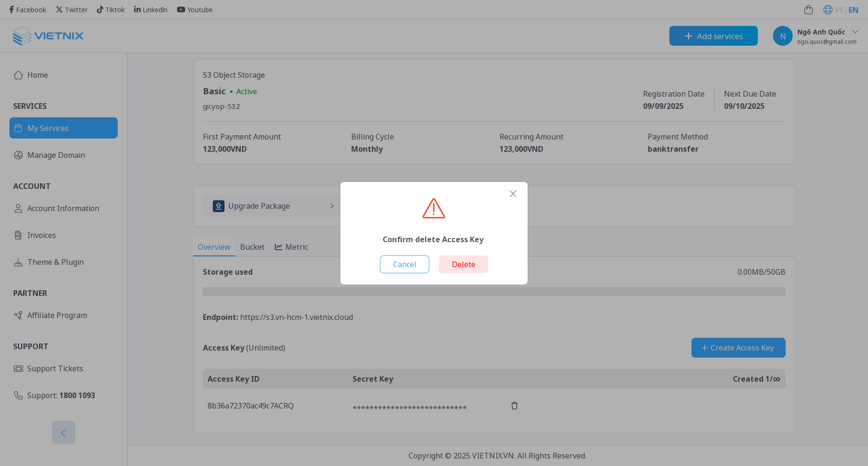This screenshot has width=868, height=466.
Task: Open Invoices from the Account section
Action: coord(41,235)
